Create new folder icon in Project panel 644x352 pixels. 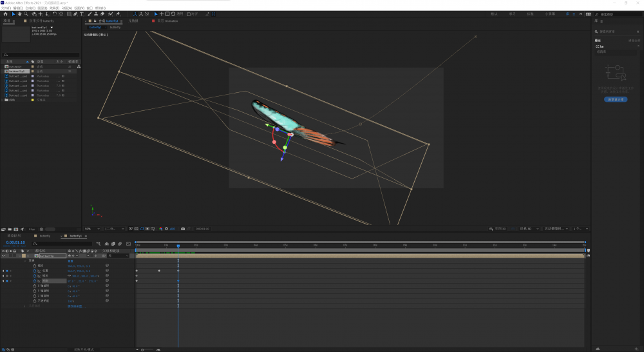[10, 229]
